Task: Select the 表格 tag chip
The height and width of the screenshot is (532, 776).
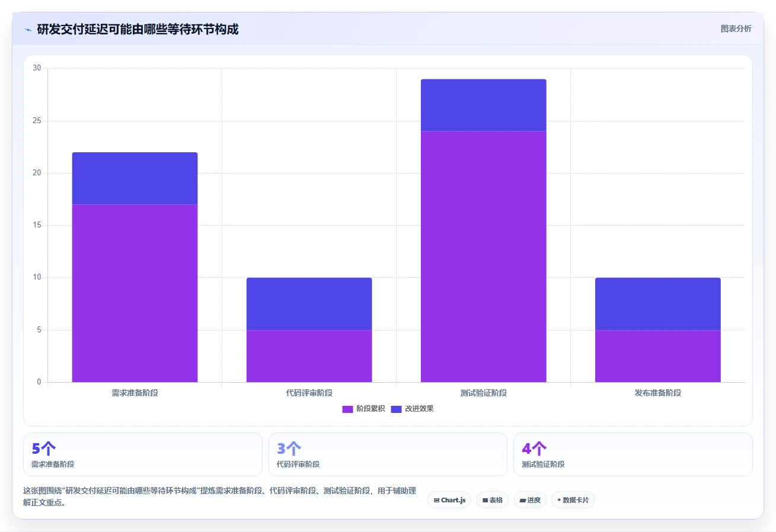Action: (x=492, y=500)
